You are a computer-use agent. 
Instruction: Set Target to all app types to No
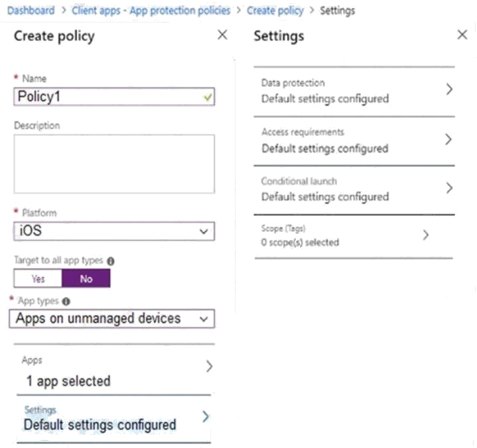(x=86, y=278)
